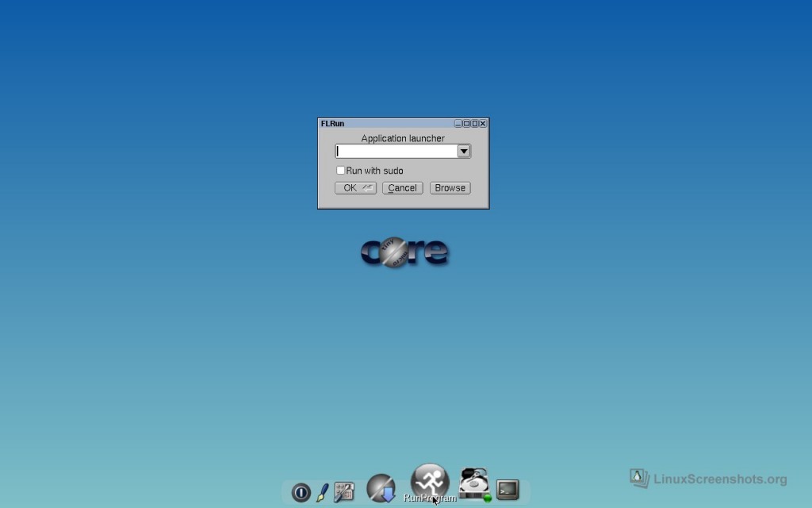Image resolution: width=812 pixels, height=508 pixels.
Task: Enable the Run with sudo option
Action: pos(340,170)
